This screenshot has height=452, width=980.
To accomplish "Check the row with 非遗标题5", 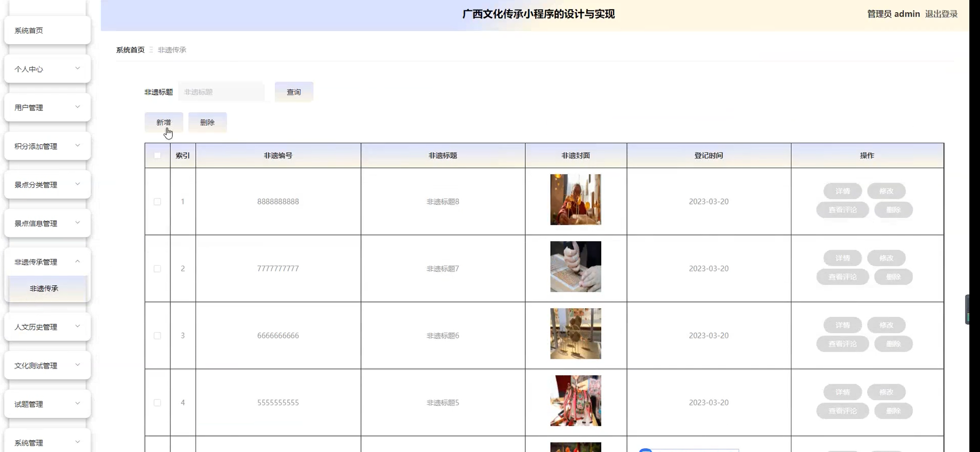I will tap(157, 402).
